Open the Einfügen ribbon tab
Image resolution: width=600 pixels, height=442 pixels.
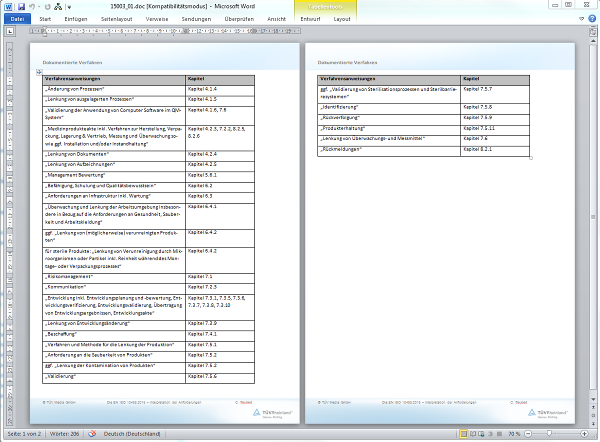pos(76,19)
